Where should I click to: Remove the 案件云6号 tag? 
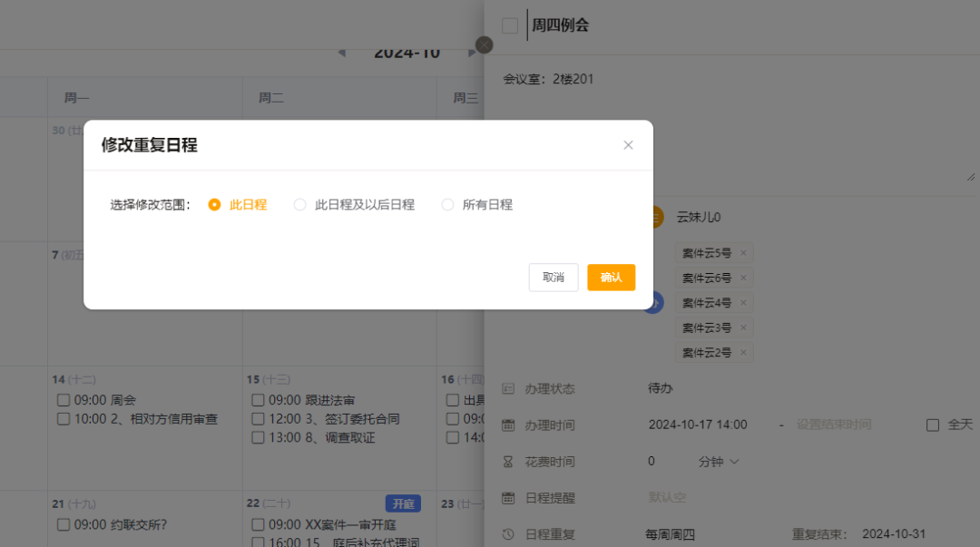[743, 278]
